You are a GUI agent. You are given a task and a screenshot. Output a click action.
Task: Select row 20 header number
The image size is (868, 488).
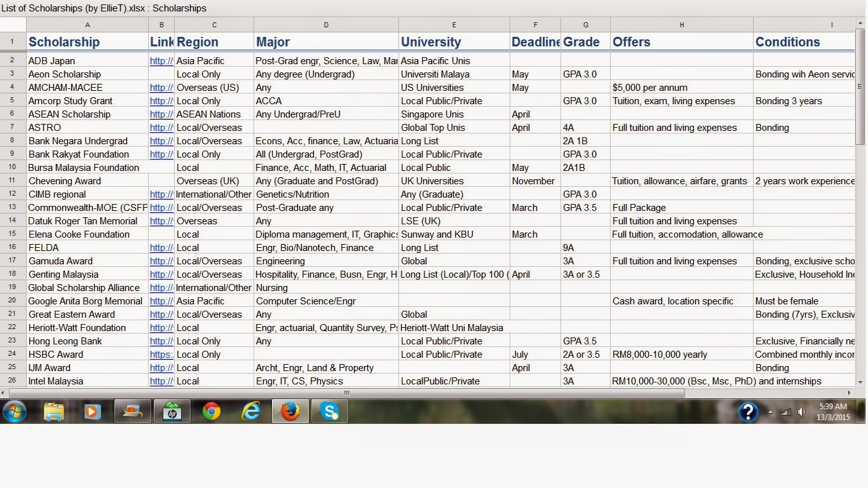coord(13,301)
